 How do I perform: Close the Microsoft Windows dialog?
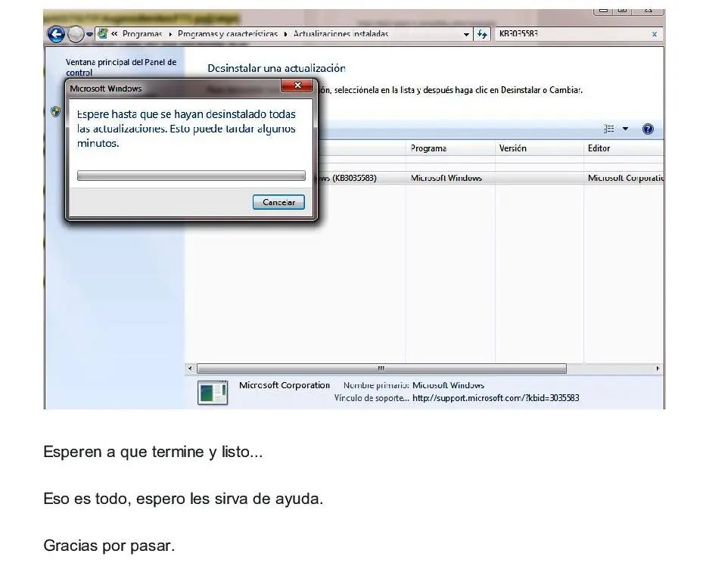tap(297, 85)
